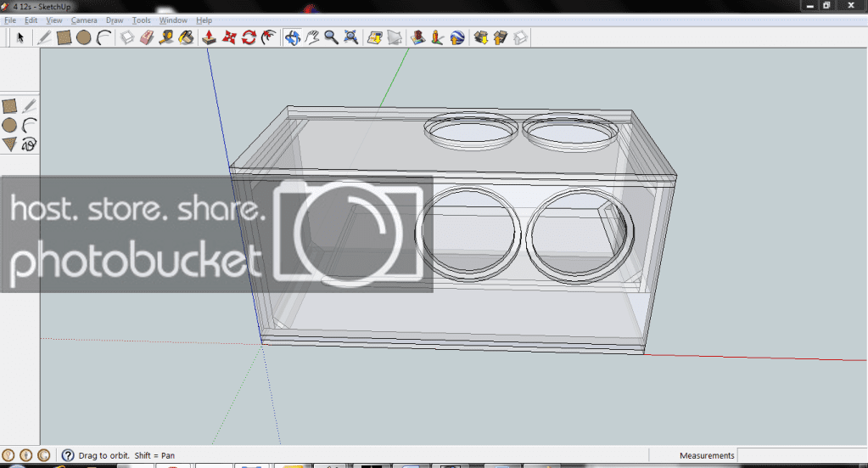868x468 pixels.
Task: Choose the Rectangle tool in top toolbar
Action: [64, 37]
